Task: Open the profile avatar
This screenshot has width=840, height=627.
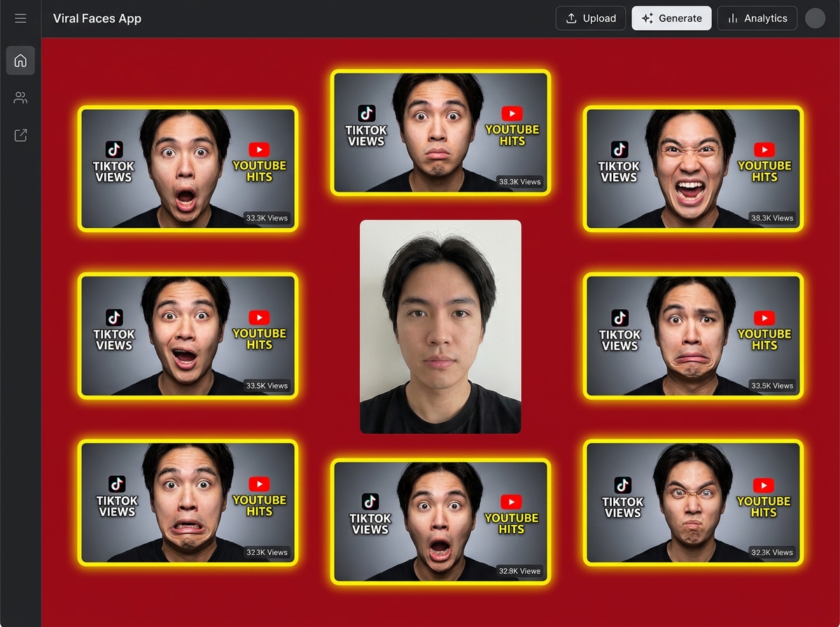Action: 815,18
